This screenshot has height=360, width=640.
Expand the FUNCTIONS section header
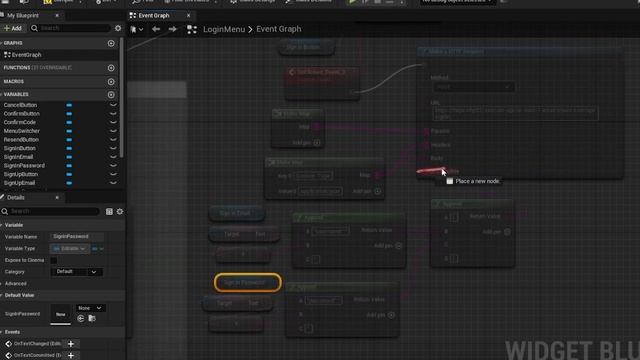[37, 68]
